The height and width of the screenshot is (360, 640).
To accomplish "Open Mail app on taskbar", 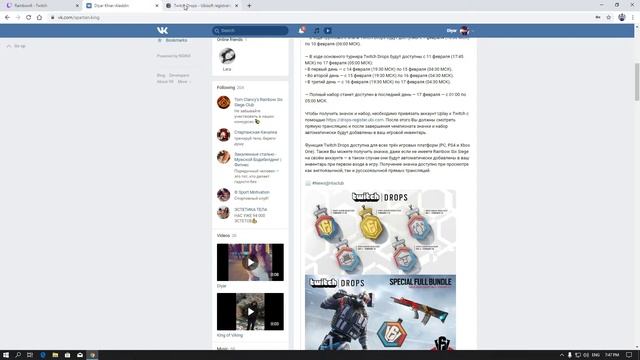I will point(80,355).
